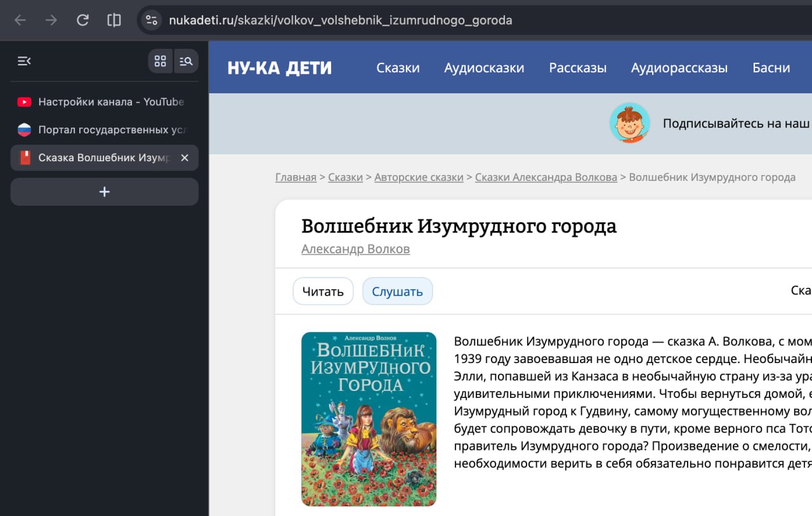The height and width of the screenshot is (516, 812).
Task: Go to Главная breadcrumb link
Action: pos(296,177)
